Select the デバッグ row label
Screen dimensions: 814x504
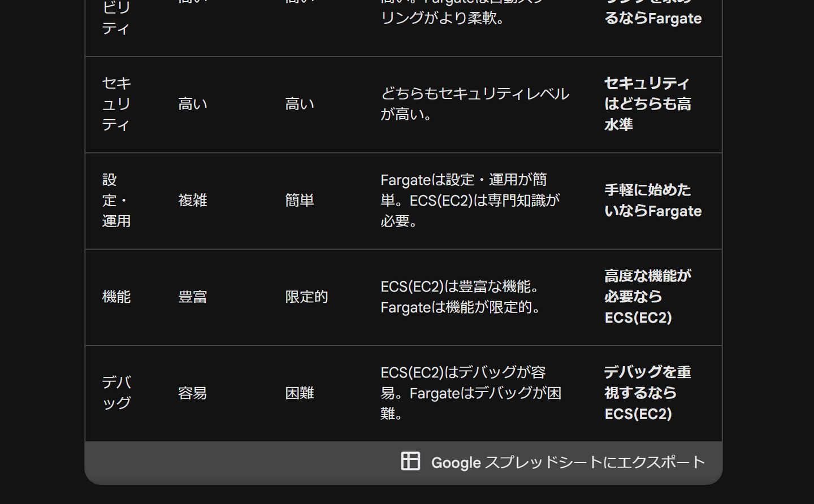click(x=116, y=393)
